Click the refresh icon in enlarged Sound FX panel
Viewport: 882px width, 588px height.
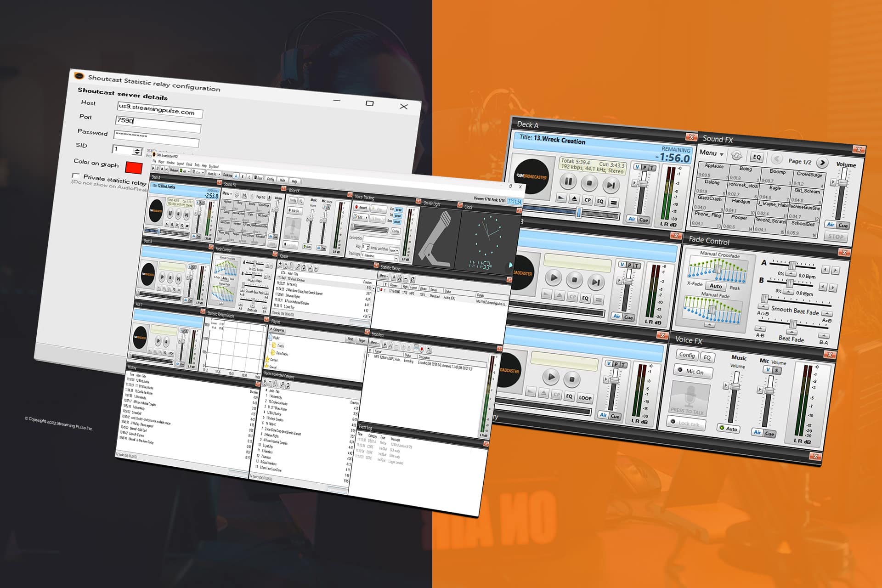[x=737, y=155]
